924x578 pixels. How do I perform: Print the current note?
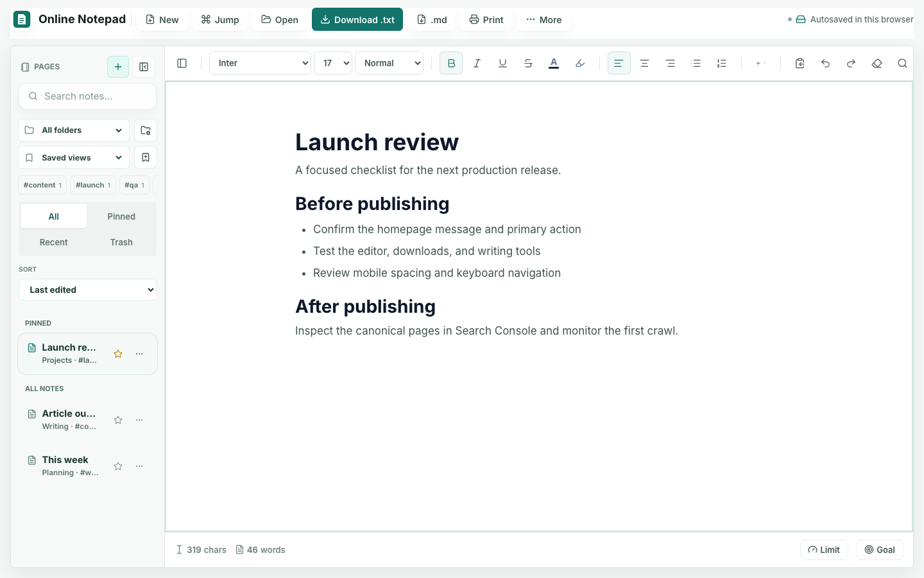pyautogui.click(x=486, y=20)
